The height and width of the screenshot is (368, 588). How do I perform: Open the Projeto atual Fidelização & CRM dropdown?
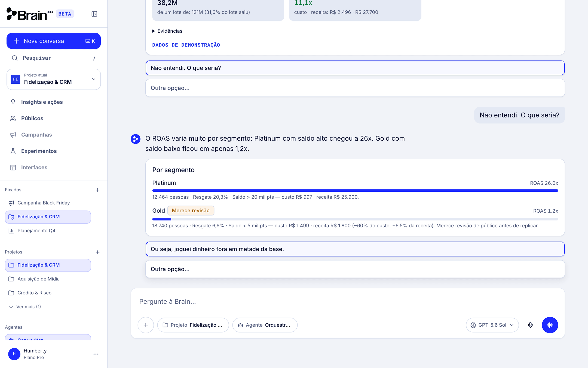tap(54, 79)
